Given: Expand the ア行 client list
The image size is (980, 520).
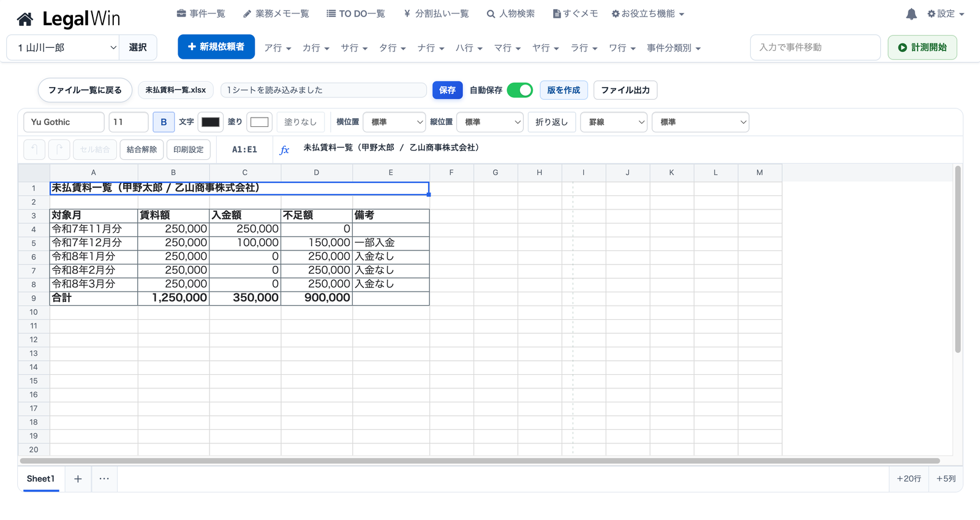Looking at the screenshot, I should 277,48.
